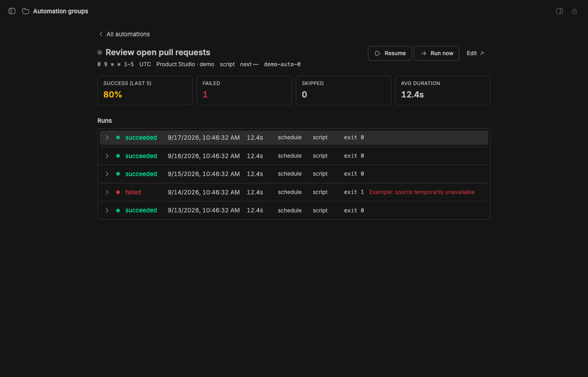Toggle the right side panel icon
The height and width of the screenshot is (377, 588).
[560, 11]
